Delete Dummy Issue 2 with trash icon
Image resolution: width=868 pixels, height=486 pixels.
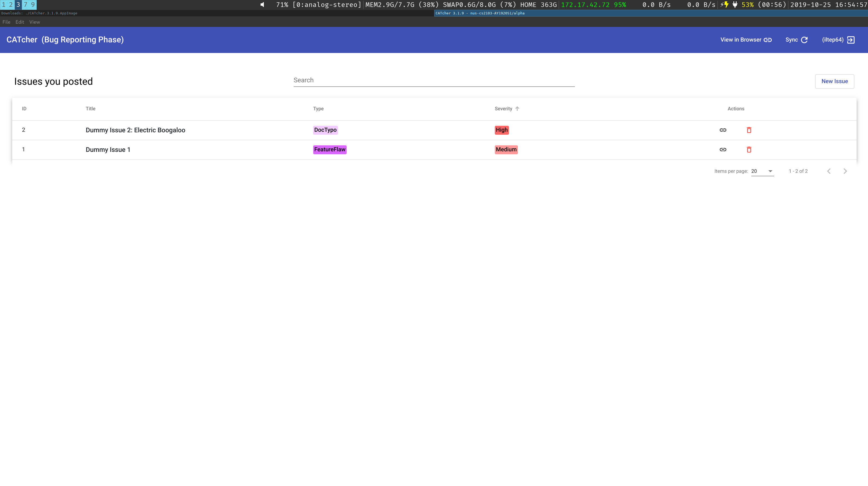click(749, 130)
